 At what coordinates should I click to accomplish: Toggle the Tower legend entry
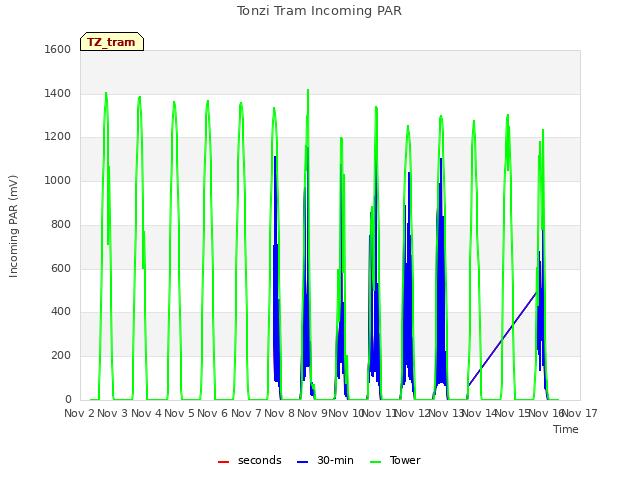(x=395, y=460)
